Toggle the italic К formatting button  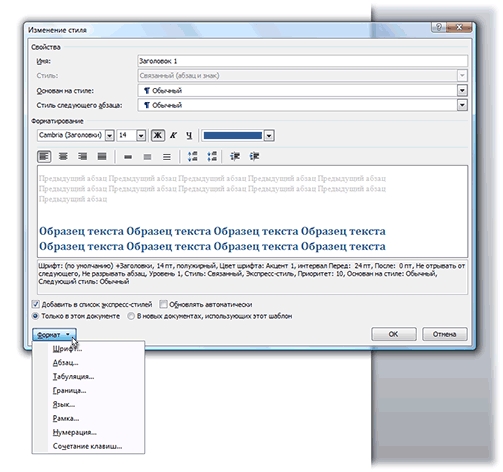[x=173, y=135]
